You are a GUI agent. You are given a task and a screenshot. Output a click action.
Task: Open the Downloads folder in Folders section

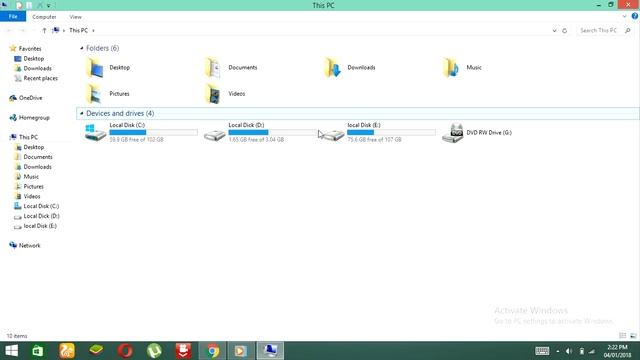pos(332,68)
